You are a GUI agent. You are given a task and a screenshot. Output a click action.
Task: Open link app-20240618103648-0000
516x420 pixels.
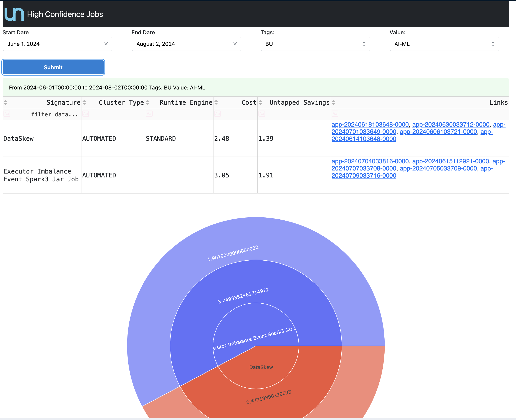click(370, 125)
